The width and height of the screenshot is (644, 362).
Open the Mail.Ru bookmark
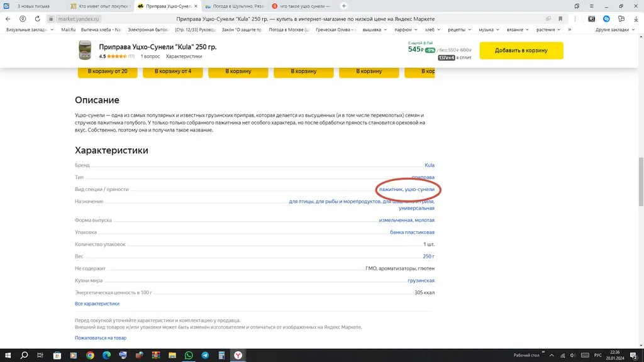coord(68,30)
